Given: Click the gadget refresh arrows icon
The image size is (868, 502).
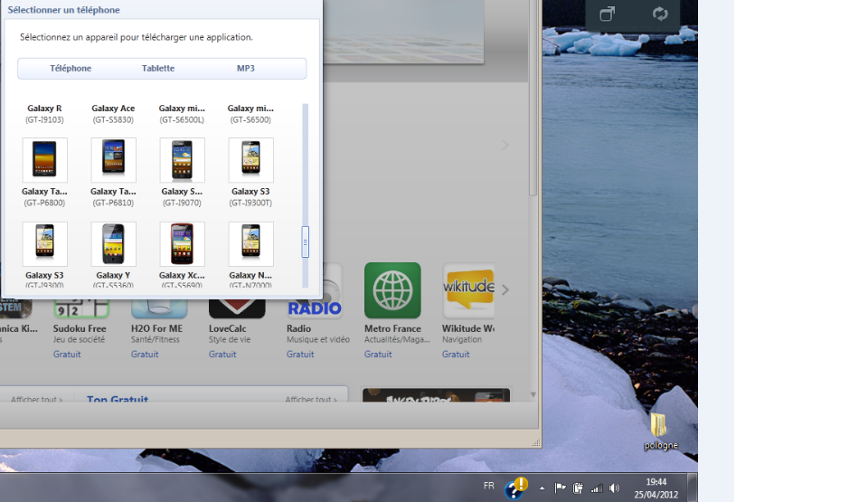Looking at the screenshot, I should tap(660, 14).
